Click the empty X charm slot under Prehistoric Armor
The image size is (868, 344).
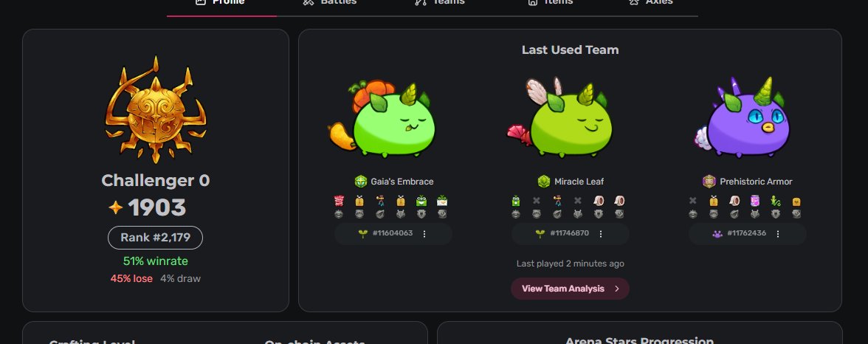tap(693, 201)
